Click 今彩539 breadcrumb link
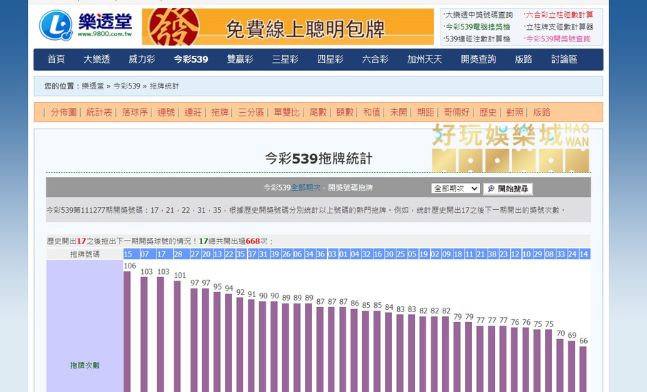647x392 pixels. [127, 86]
